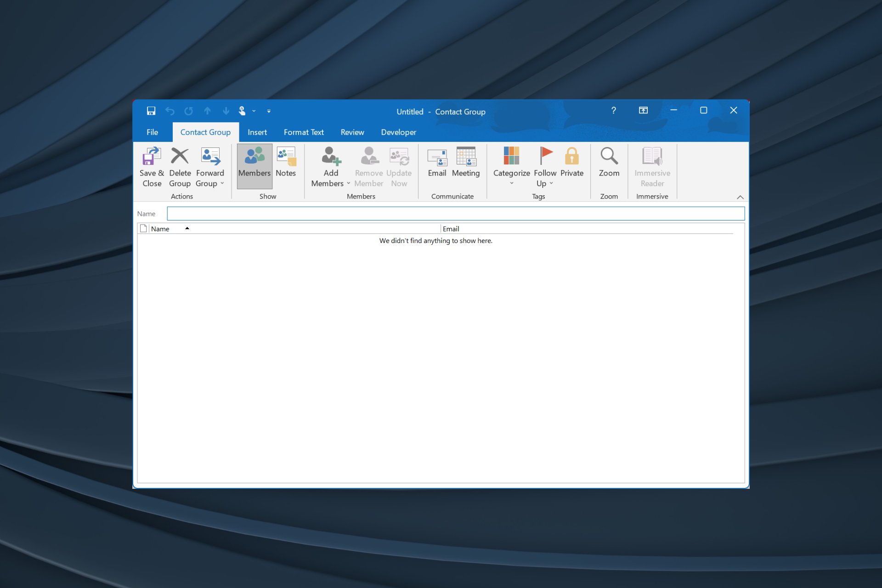Image resolution: width=882 pixels, height=588 pixels.
Task: Select the Contact Group tab
Action: 205,132
